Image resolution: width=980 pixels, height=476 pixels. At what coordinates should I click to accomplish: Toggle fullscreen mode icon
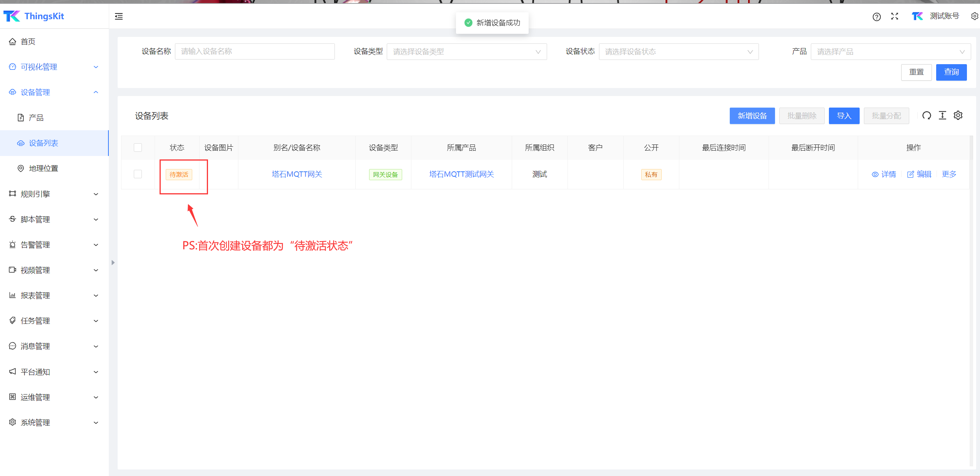894,16
